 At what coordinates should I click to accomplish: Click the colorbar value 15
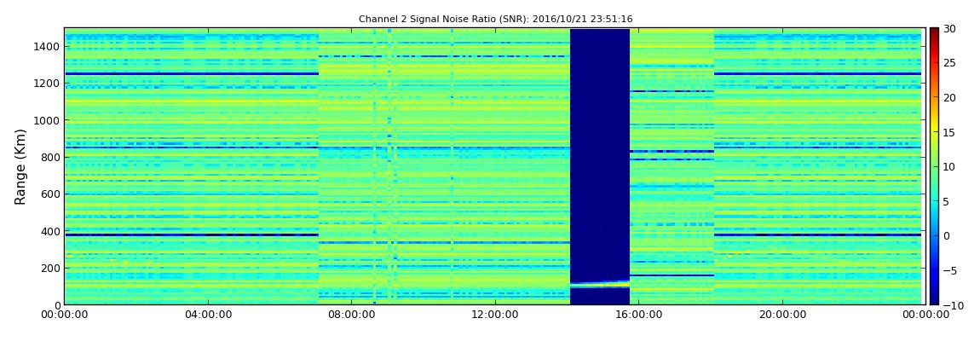coord(949,132)
